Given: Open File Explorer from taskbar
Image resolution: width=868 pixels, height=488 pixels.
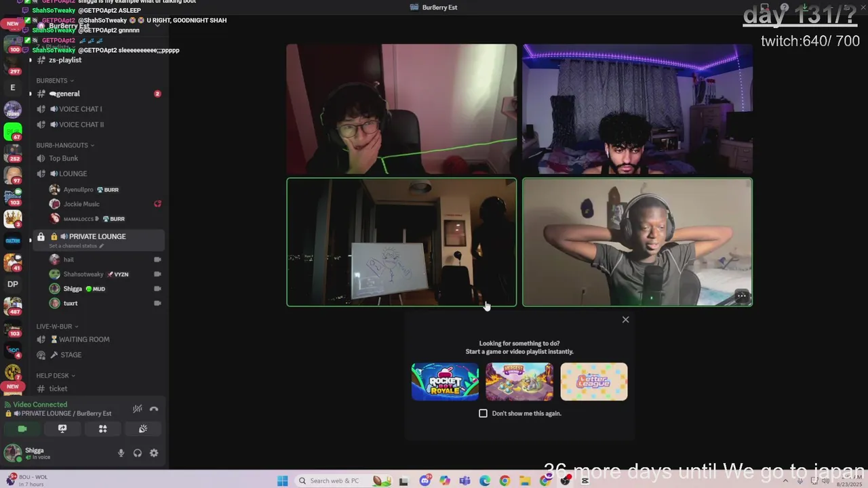Looking at the screenshot, I should (525, 481).
